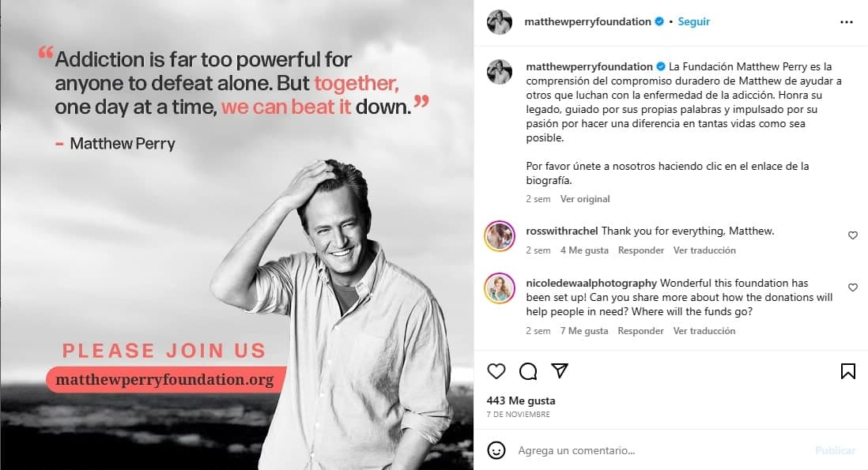The width and height of the screenshot is (868, 470).
Task: Like rosswithrachel's comment with the heart
Action: point(853,235)
